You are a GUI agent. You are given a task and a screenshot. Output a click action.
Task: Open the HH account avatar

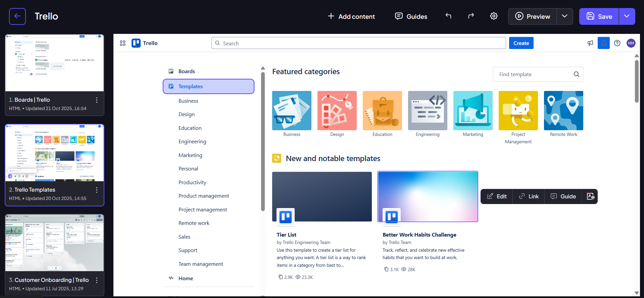point(631,43)
